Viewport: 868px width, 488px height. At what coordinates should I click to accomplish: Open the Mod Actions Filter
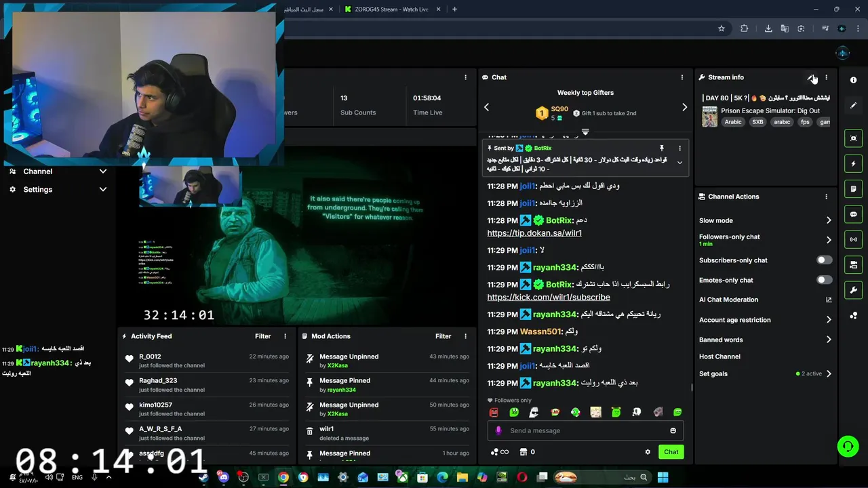[443, 336]
